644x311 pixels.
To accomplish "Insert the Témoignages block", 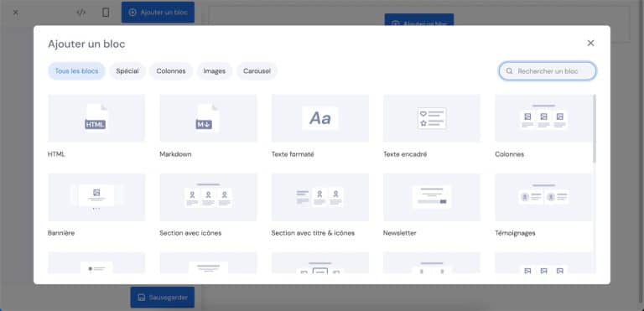I will click(x=543, y=197).
